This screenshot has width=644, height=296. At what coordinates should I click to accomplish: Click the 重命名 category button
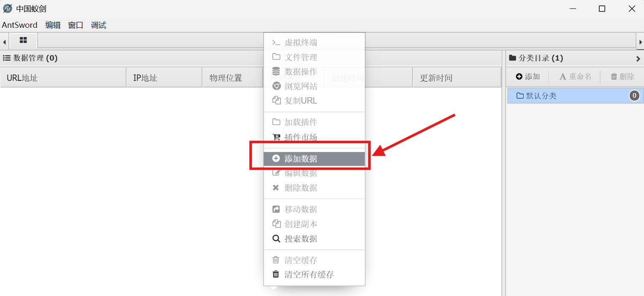[575, 77]
